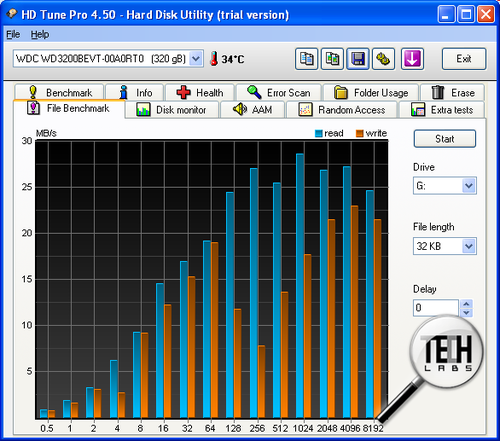Open the File menu

coord(13,34)
